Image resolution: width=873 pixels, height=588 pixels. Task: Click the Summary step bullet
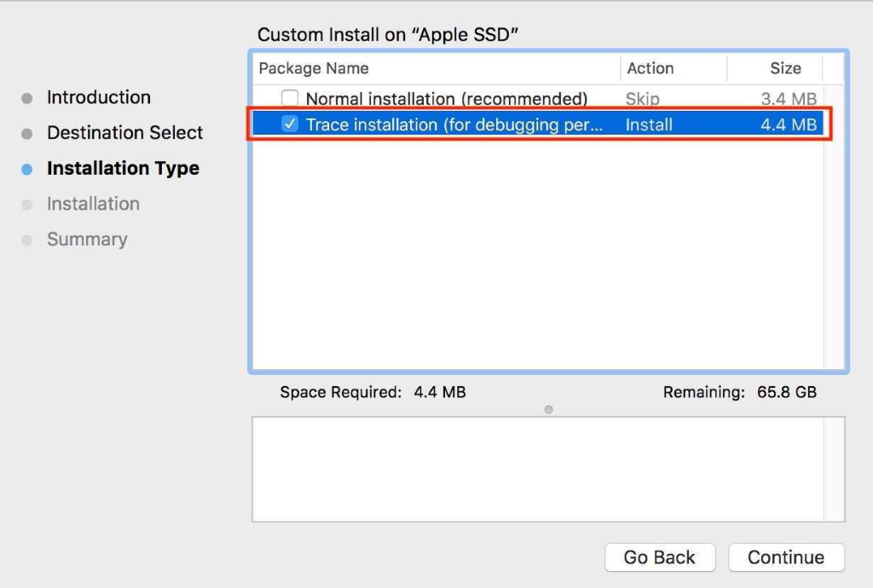pos(27,239)
